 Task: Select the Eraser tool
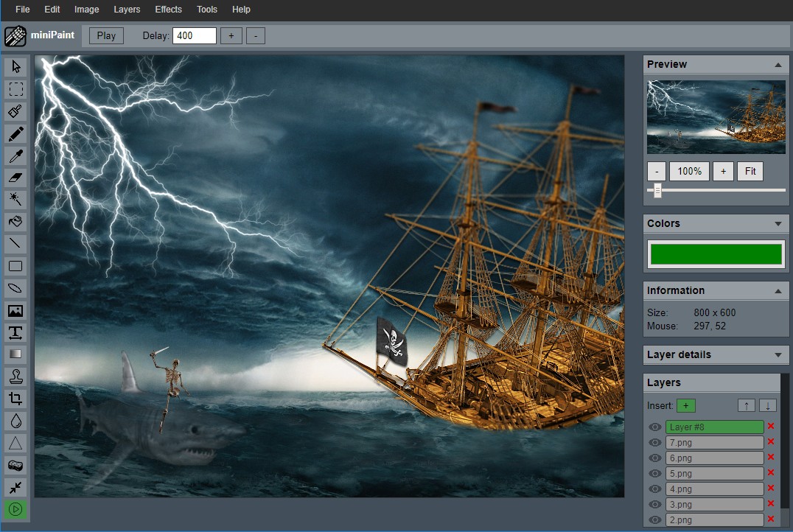[x=15, y=178]
